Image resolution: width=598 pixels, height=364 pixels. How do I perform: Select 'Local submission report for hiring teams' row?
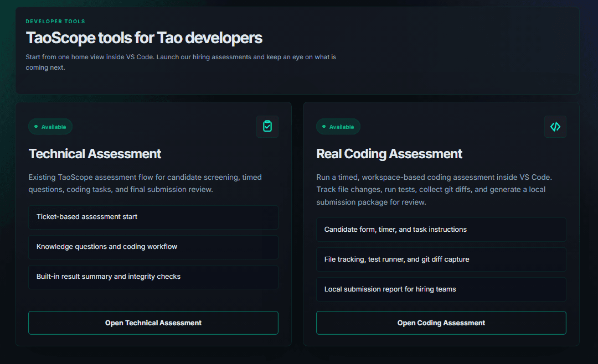[441, 289]
